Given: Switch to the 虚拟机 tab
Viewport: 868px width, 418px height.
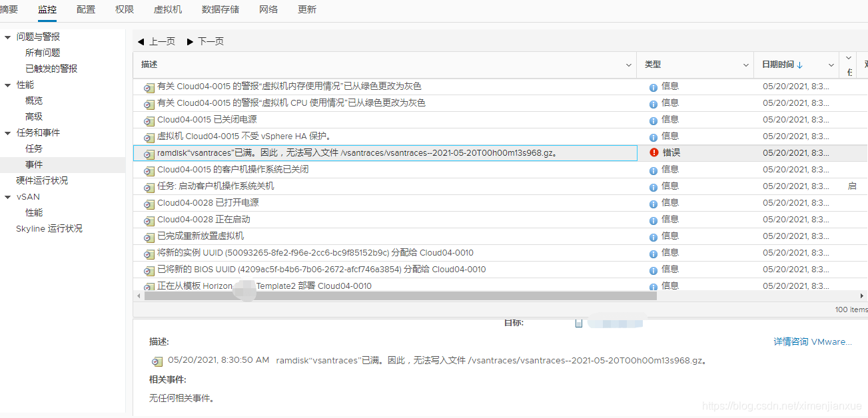Looking at the screenshot, I should click(x=167, y=9).
